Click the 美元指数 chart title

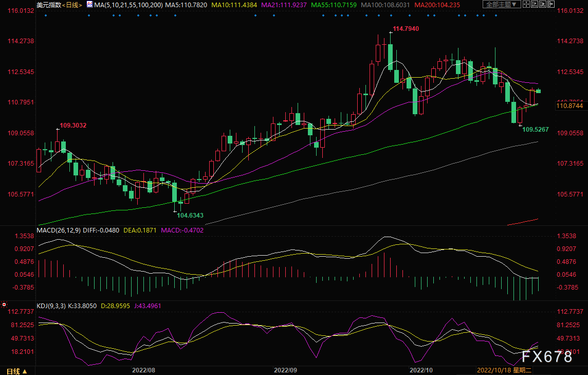48,5
